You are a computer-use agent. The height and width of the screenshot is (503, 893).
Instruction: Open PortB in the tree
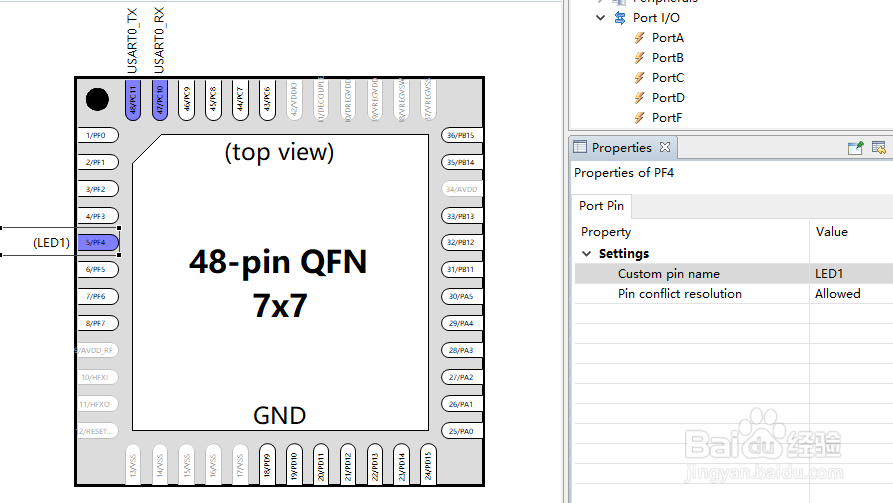coord(667,58)
